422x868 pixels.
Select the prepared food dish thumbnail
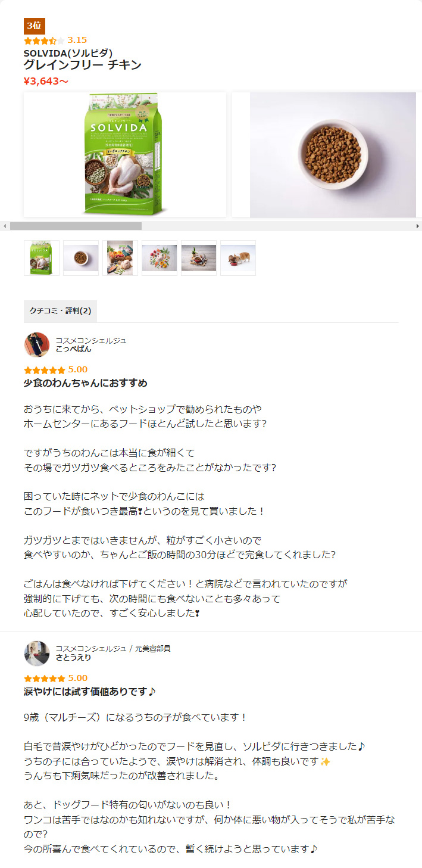[x=199, y=258]
